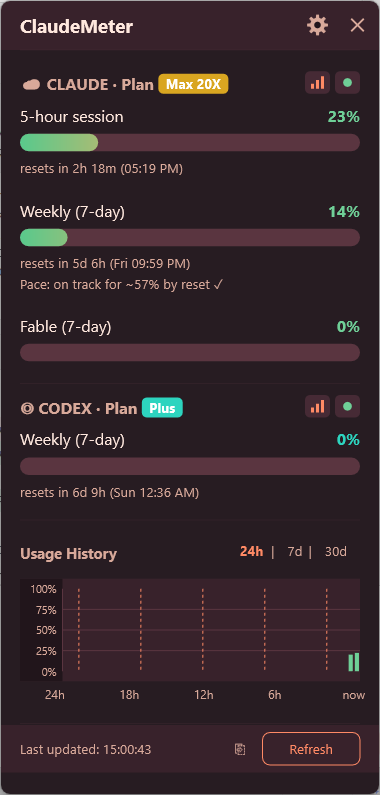380x795 pixels.
Task: Toggle the Codex green status dot
Action: tap(348, 407)
